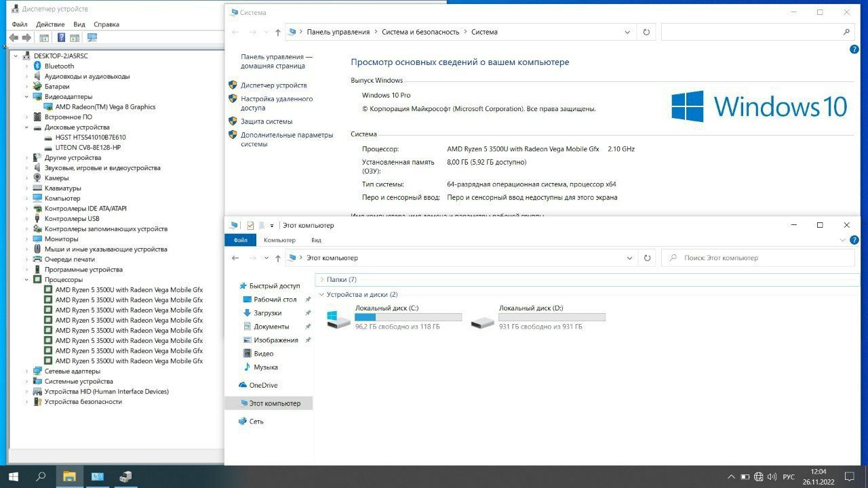Collapse the Дисковые устройства node

pyautogui.click(x=27, y=127)
